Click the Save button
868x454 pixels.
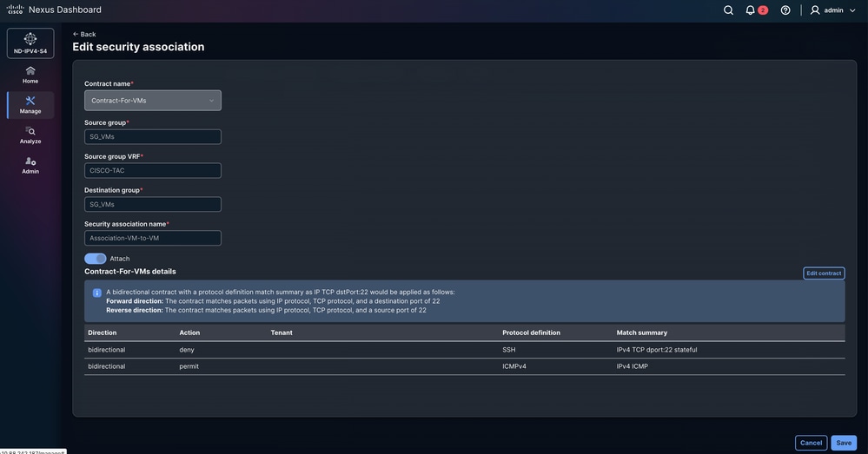click(x=844, y=443)
